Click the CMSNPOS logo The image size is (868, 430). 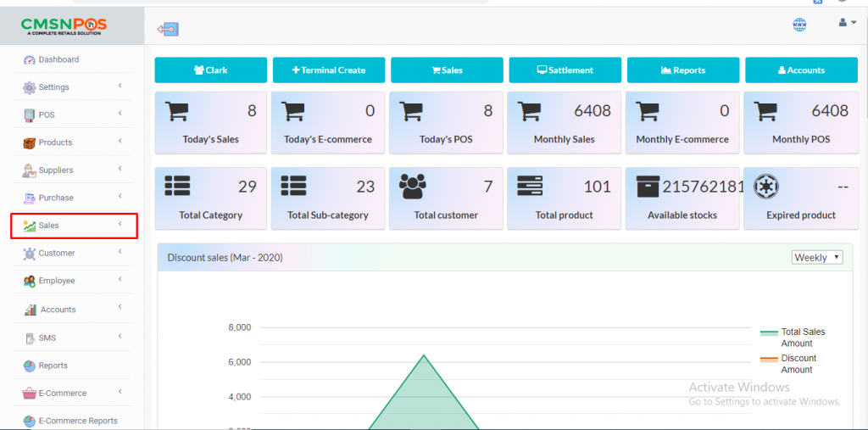click(64, 26)
